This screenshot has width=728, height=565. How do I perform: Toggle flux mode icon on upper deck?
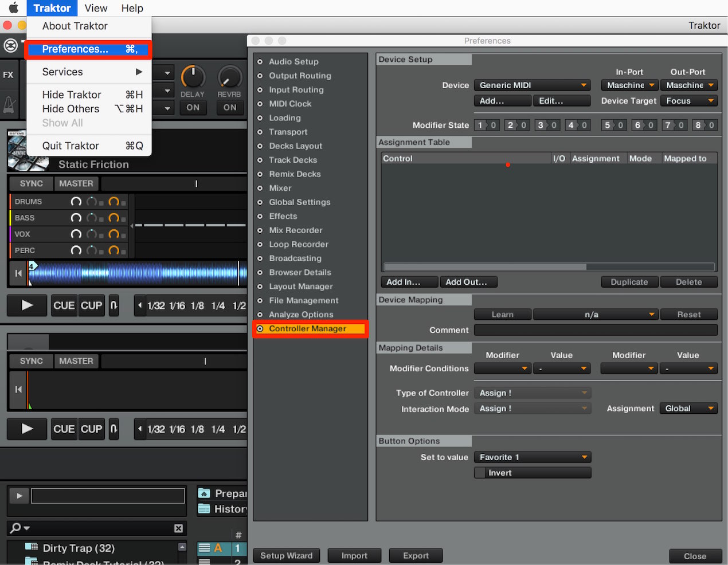[x=113, y=305]
